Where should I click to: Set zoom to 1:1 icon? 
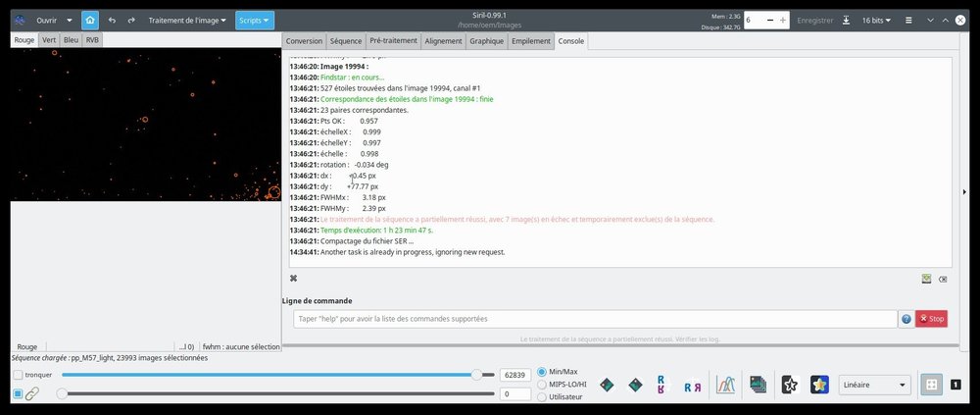(x=955, y=385)
